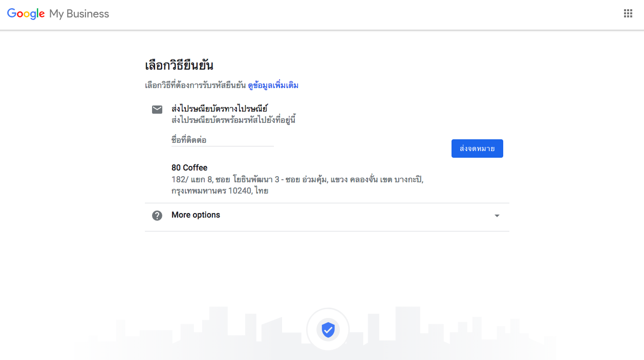Open the ดูข้อมูลเพิ่มเติม link
This screenshot has width=644, height=360.
coord(273,86)
